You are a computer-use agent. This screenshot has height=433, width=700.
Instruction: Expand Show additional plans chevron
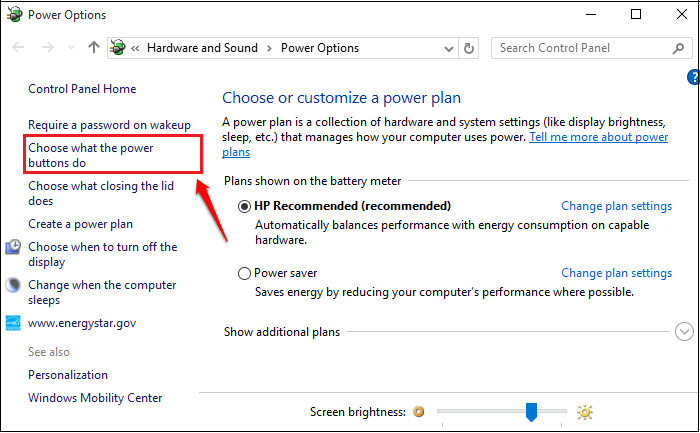pos(684,331)
